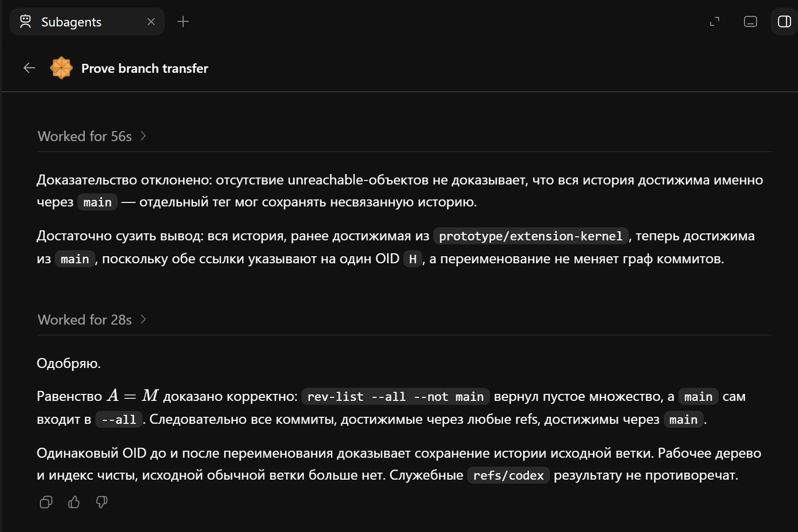Open a new tab with the plus icon

point(183,21)
